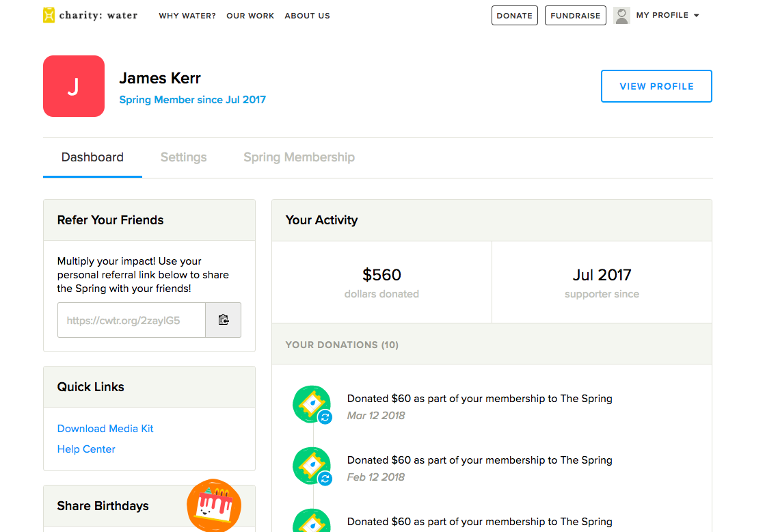Click the birthday cake icon
The height and width of the screenshot is (532, 778).
pos(214,505)
